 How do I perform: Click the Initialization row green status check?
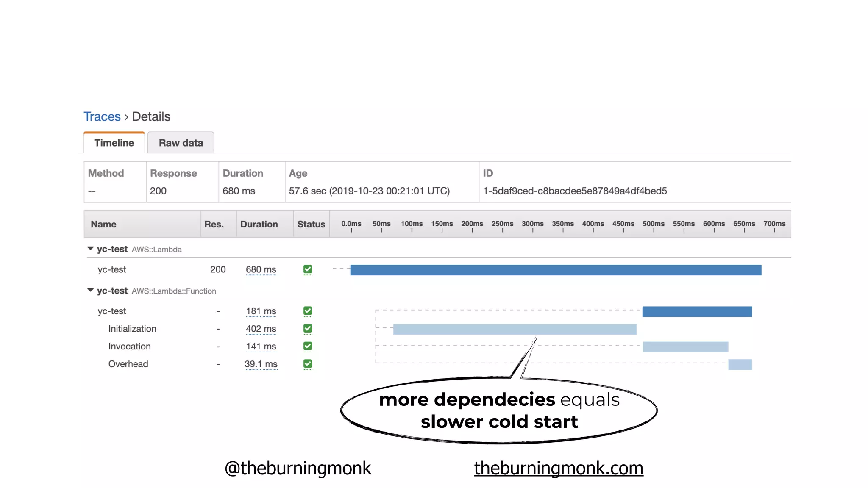pos(308,329)
